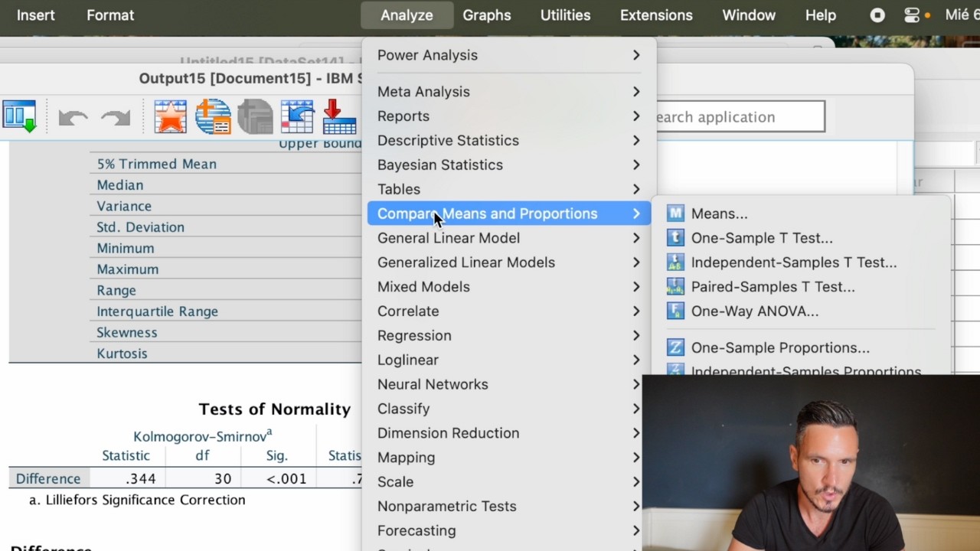The image size is (980, 551).
Task: Click the globe with orange plus toolbar icon
Action: coord(213,116)
